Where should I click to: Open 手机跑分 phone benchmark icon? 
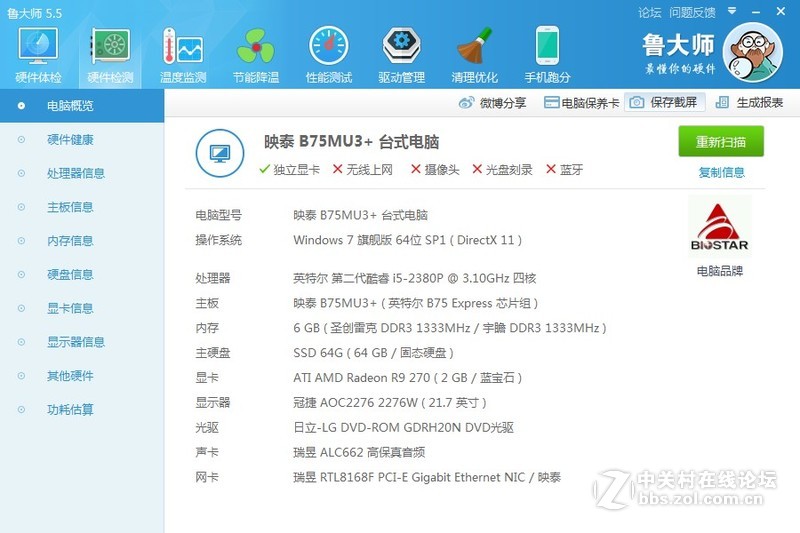(547, 56)
